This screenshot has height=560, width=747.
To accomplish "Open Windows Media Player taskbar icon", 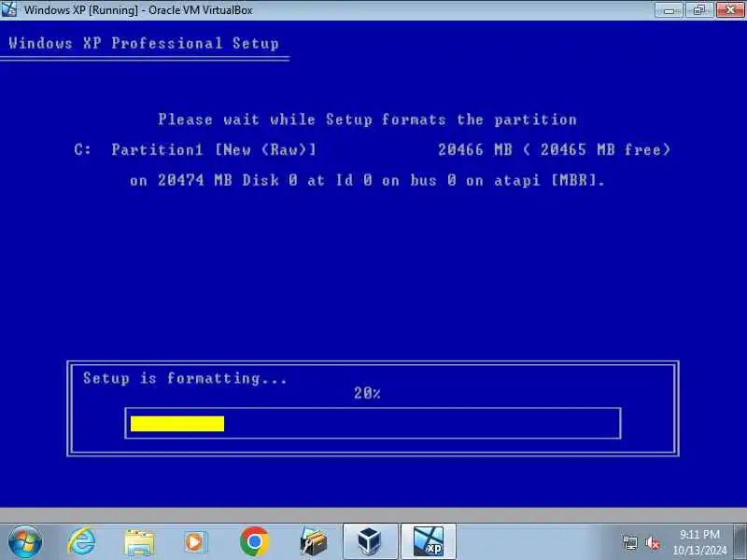I will pyautogui.click(x=196, y=542).
